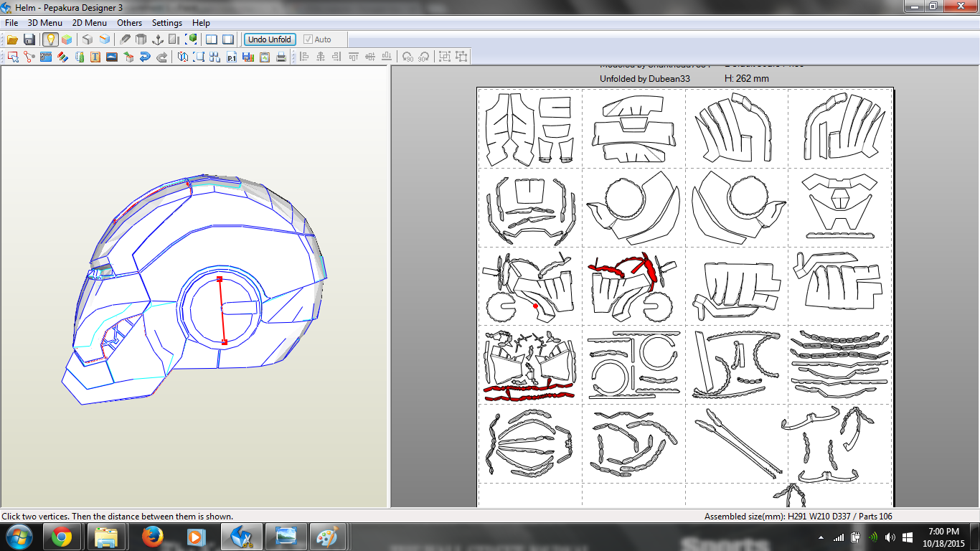Click the blue-cornered fit frame icon
The height and width of the screenshot is (551, 980).
click(x=199, y=57)
